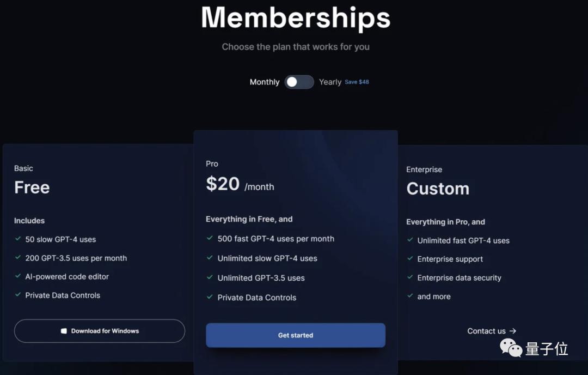Click the Windows icon in the download button
This screenshot has width=588, height=375.
[x=64, y=331]
